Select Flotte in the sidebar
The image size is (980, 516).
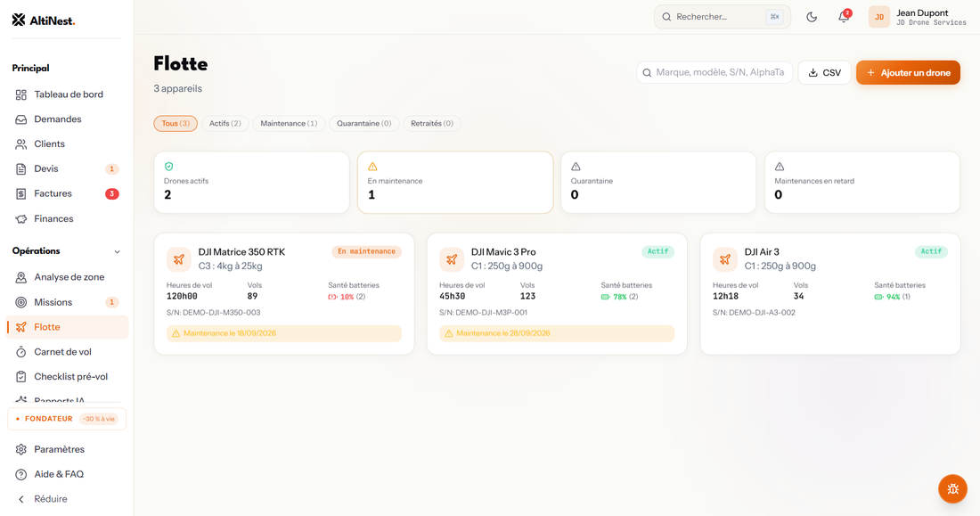pos(68,327)
